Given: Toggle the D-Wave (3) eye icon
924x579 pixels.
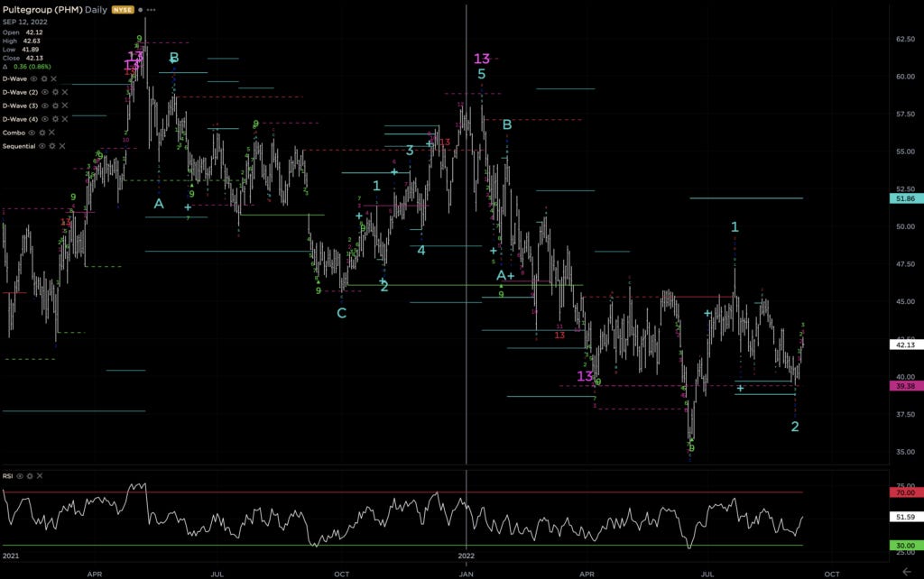Looking at the screenshot, I should click(45, 106).
